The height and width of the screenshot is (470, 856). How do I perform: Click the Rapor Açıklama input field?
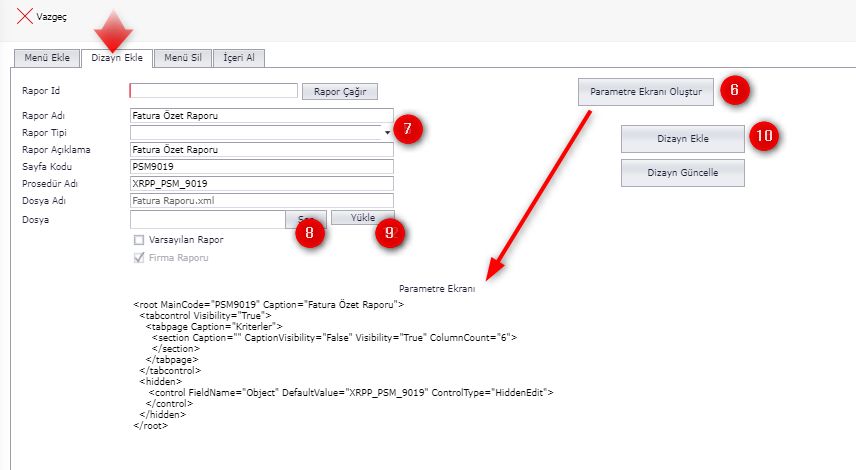coord(261,150)
